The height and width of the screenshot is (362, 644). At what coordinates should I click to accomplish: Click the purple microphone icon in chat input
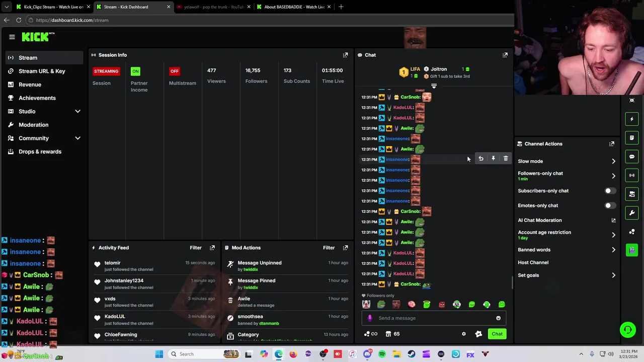coord(370,318)
